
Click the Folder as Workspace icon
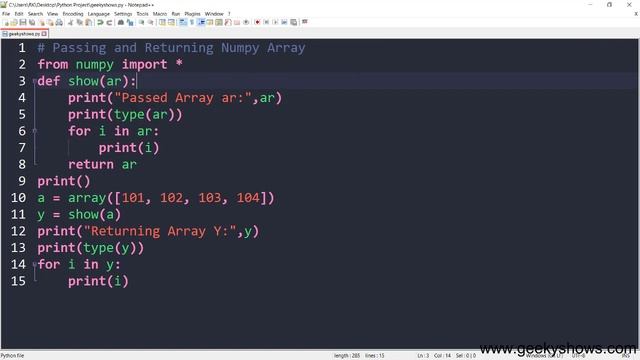237,22
